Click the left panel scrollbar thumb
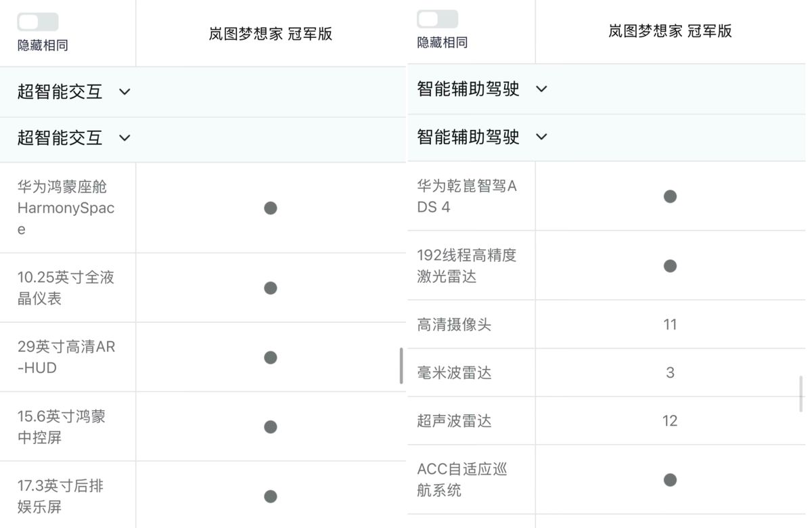 coord(401,366)
